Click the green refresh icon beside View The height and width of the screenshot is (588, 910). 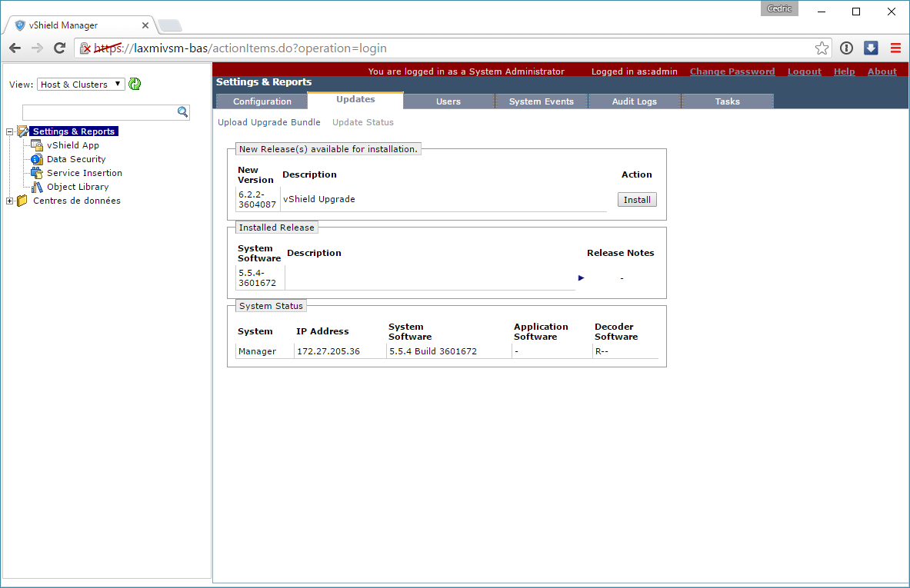click(135, 84)
